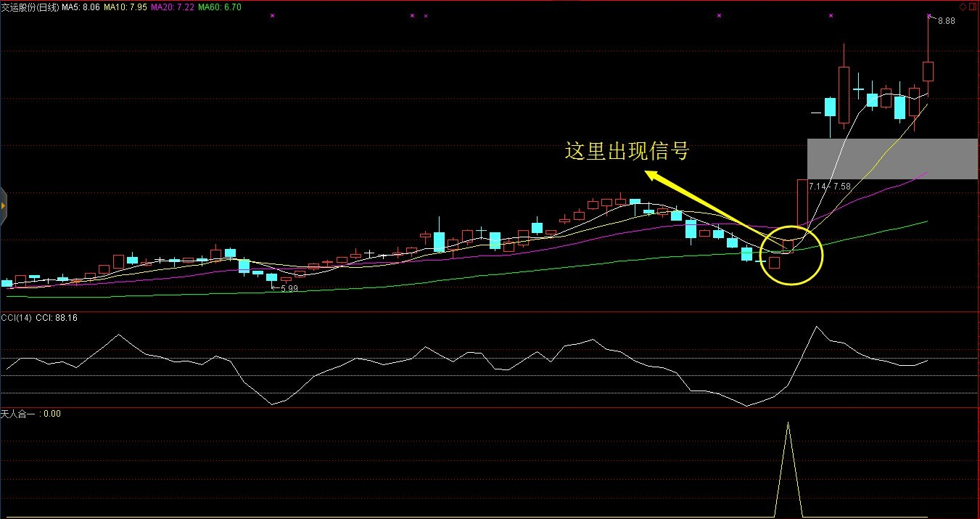Click the purple info marker above 8.88 high
The width and height of the screenshot is (980, 519).
(929, 15)
